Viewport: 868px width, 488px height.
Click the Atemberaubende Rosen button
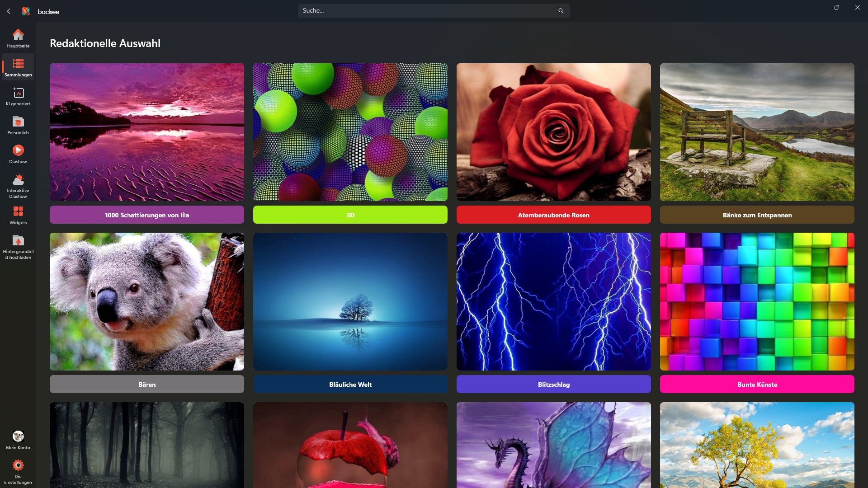pos(554,215)
